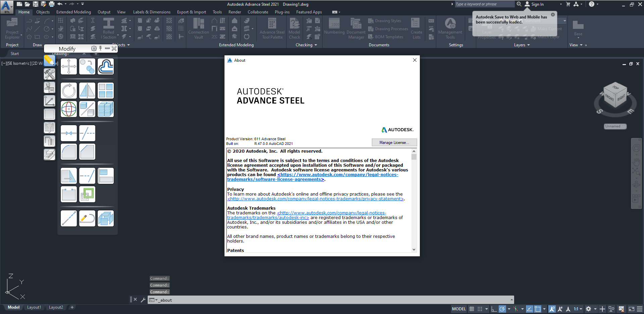Open the 1:1 annotation scale dropdown

coord(578,309)
